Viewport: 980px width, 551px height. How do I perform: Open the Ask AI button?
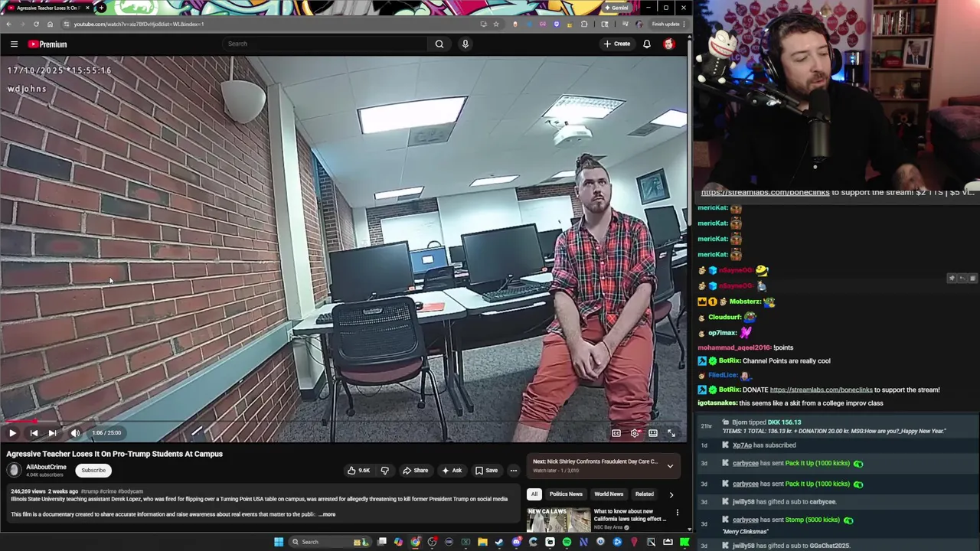[452, 471]
